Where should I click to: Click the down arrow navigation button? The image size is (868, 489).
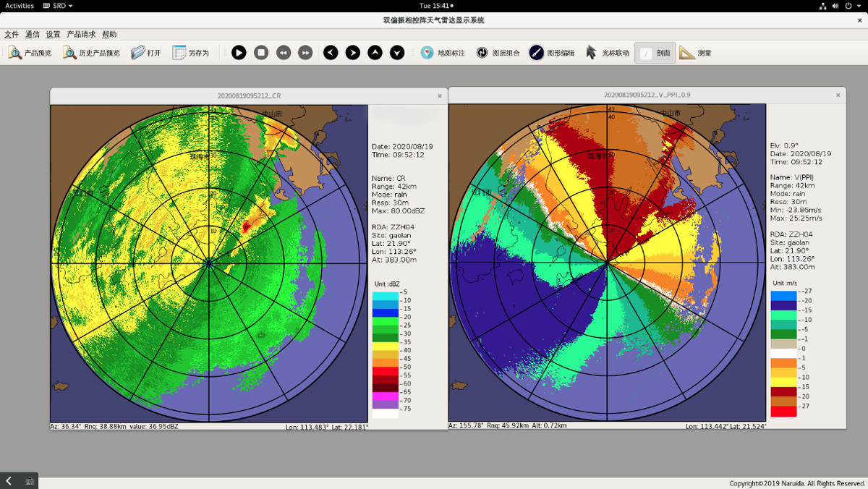coord(397,53)
